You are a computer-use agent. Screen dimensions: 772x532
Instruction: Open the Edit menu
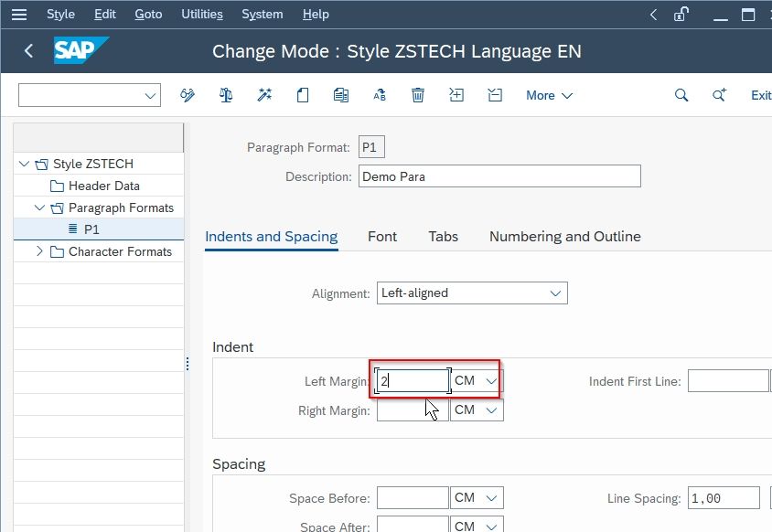point(105,15)
